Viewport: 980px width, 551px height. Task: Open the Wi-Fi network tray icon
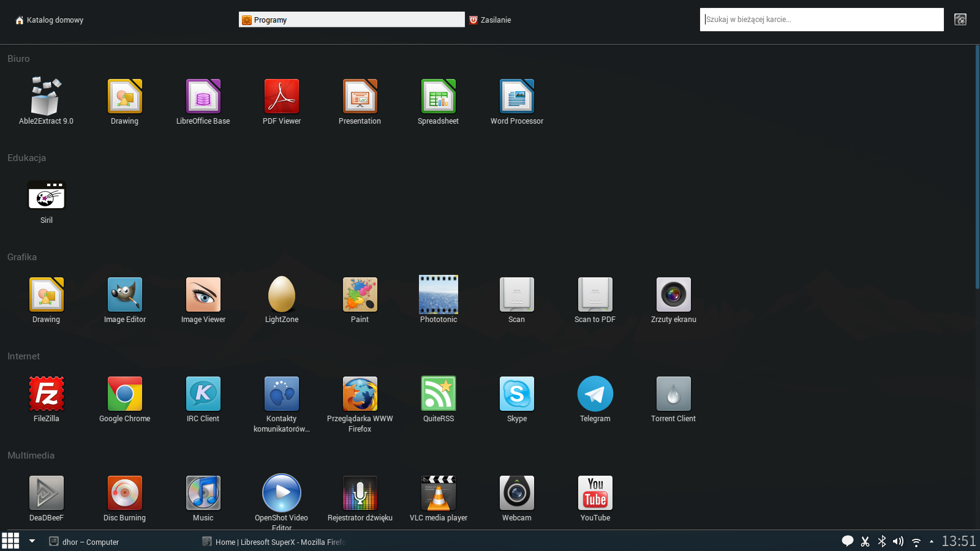coord(916,542)
